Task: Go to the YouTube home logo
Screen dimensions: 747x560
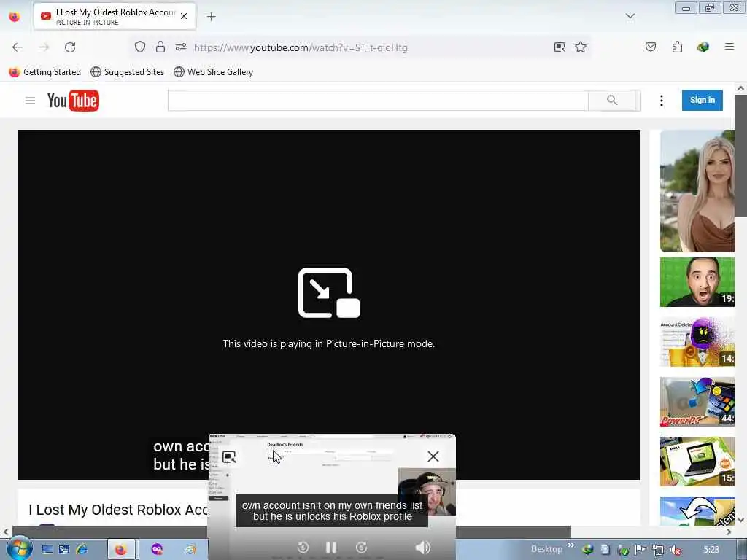Action: [x=73, y=101]
